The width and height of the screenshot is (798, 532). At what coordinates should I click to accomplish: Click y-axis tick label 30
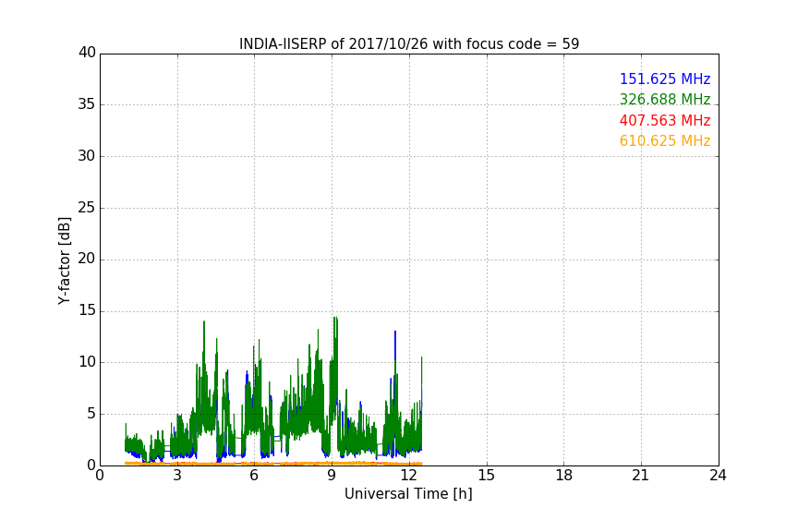(x=87, y=156)
